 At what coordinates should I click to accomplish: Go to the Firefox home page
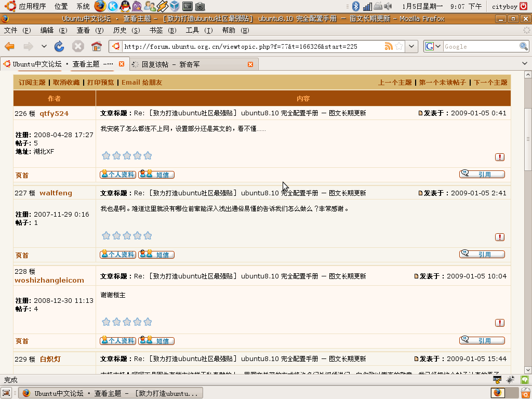tap(97, 46)
